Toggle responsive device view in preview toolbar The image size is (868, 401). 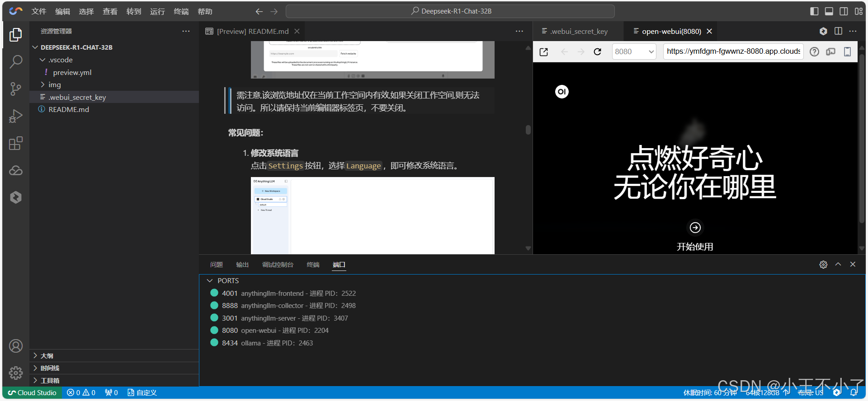(x=830, y=52)
